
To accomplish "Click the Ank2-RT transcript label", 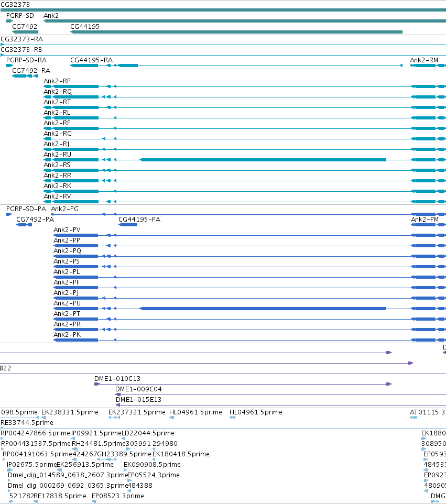I will 57,102.
